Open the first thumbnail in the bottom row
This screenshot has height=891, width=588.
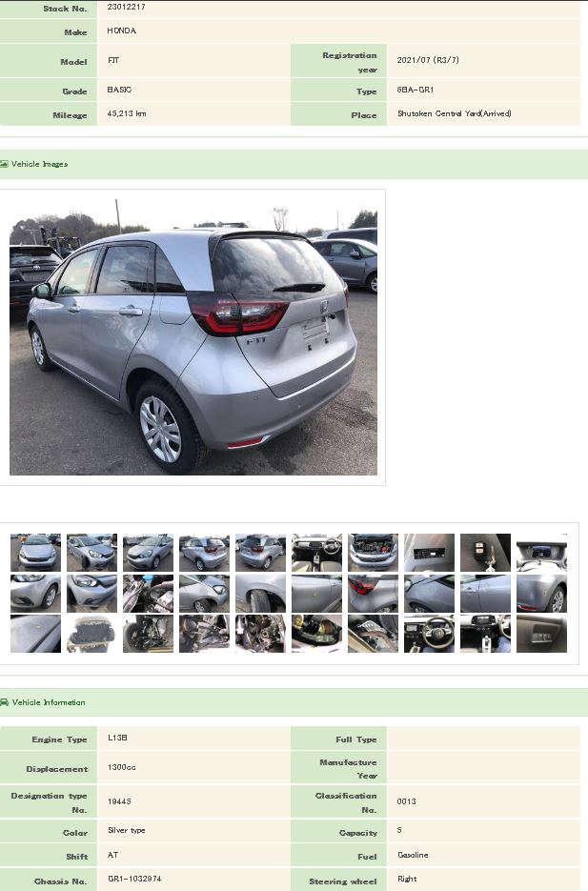pyautogui.click(x=35, y=633)
